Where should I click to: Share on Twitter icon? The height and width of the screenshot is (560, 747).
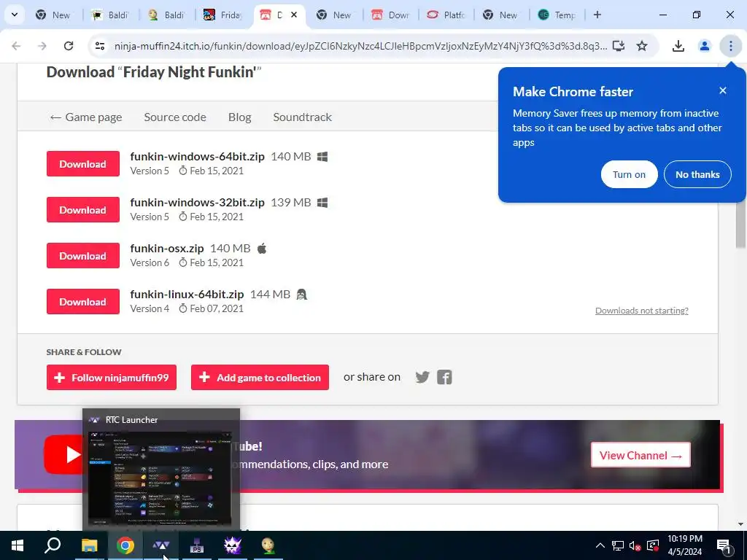point(422,377)
